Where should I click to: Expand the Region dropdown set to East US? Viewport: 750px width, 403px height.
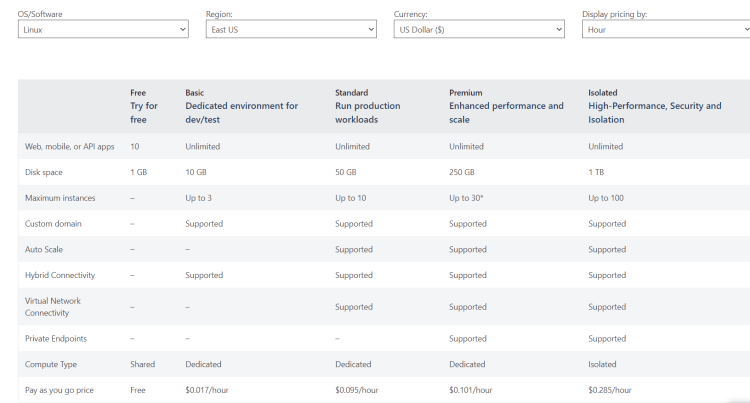(291, 29)
